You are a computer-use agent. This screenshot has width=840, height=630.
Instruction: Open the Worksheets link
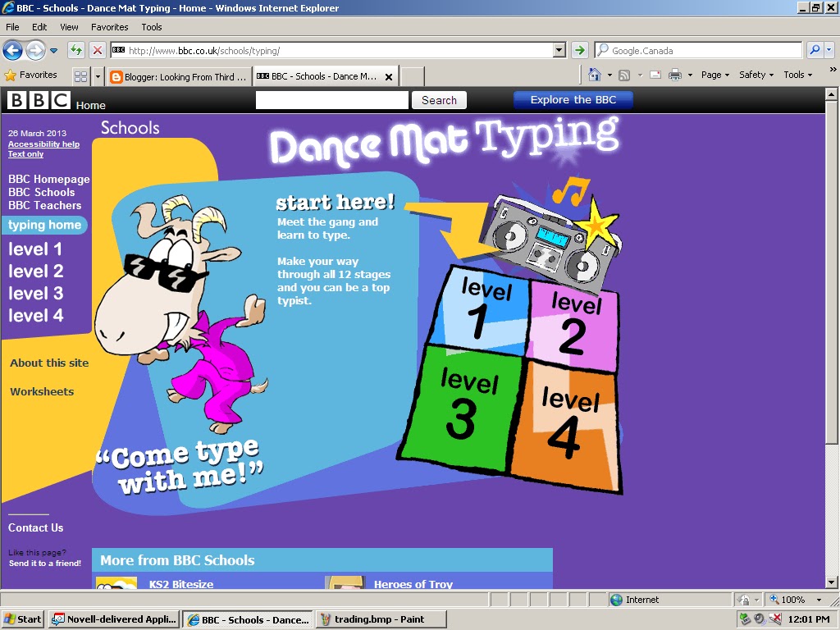point(42,391)
